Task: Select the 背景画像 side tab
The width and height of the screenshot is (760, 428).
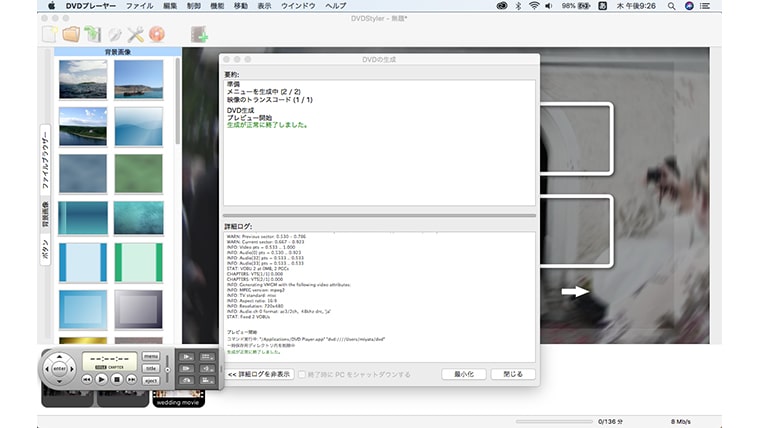Action: (x=45, y=215)
